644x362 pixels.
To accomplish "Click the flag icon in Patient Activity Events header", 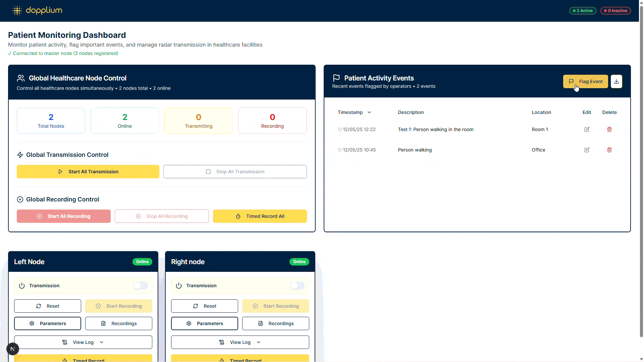I will pyautogui.click(x=336, y=78).
